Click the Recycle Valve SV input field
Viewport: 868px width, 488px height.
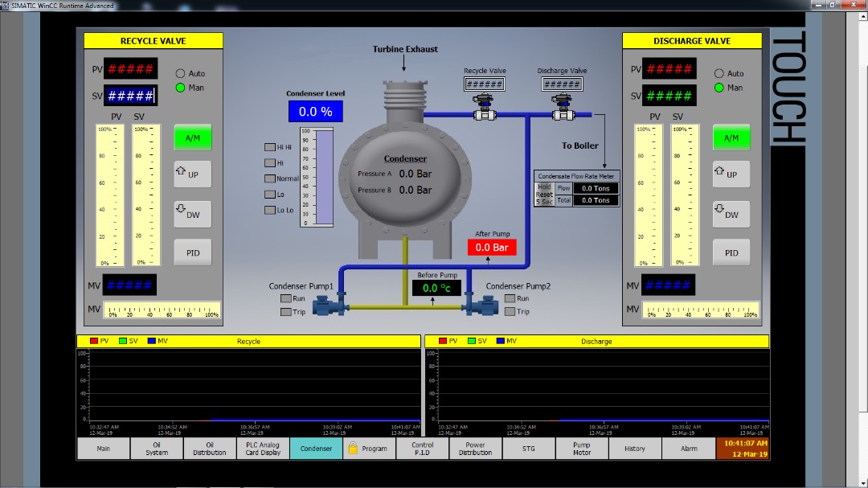click(130, 96)
